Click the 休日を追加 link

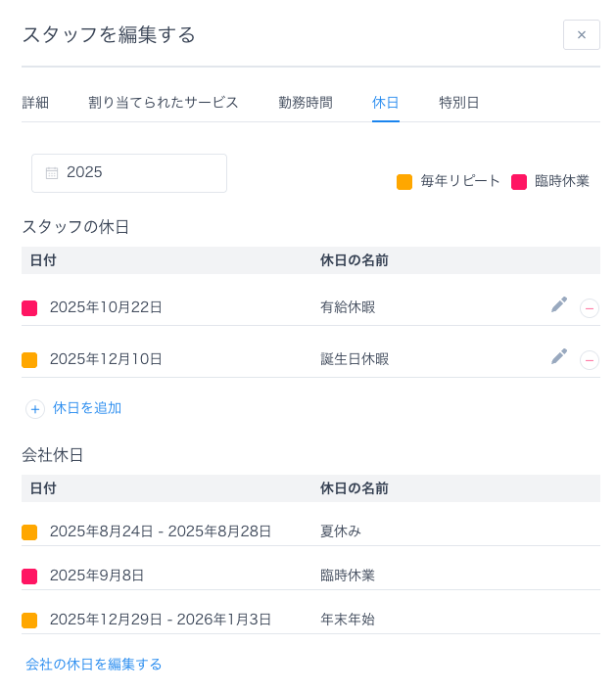click(x=87, y=408)
